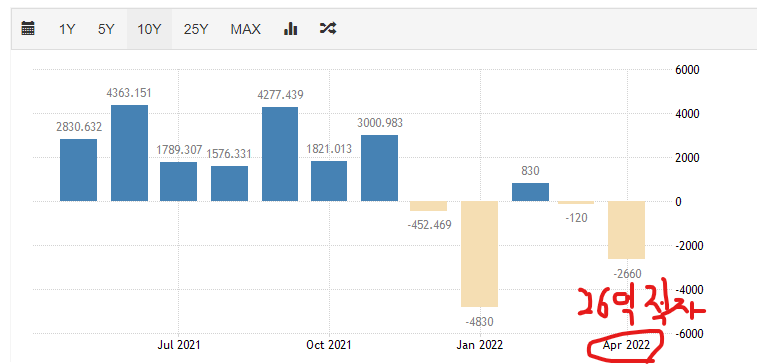Click the -4830 data label

click(x=479, y=322)
